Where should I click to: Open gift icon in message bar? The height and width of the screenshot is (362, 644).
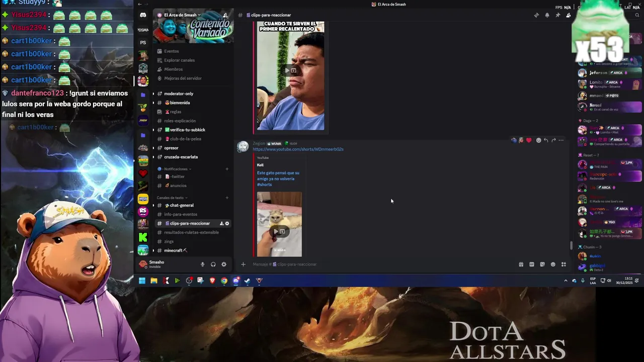[521, 264]
